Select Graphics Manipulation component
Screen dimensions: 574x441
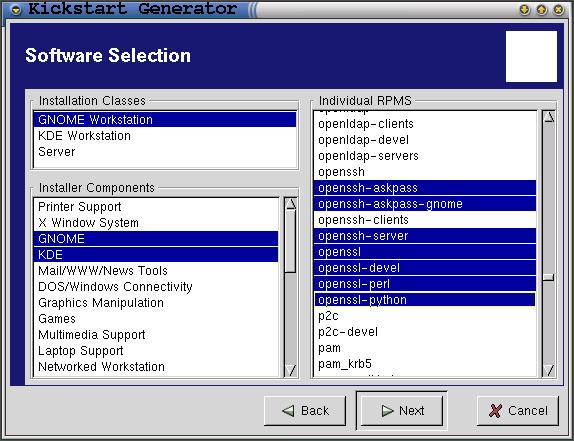pos(156,303)
